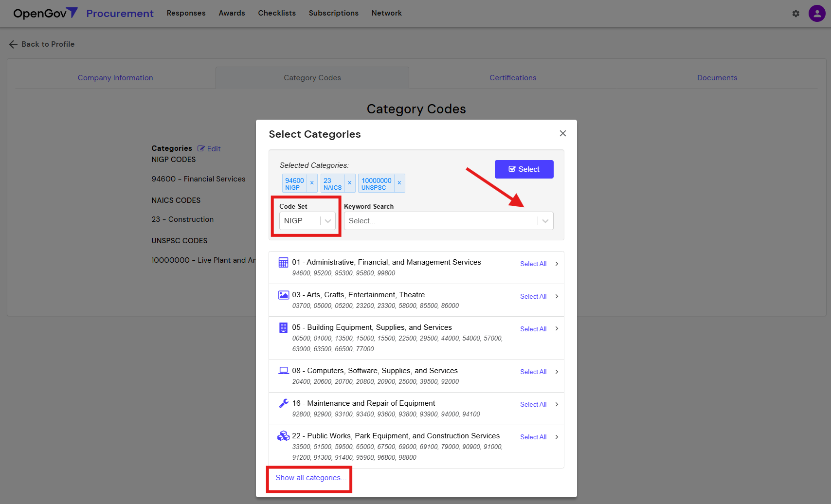Select All for 03 Arts, Crafts, Entertainment

(x=533, y=296)
